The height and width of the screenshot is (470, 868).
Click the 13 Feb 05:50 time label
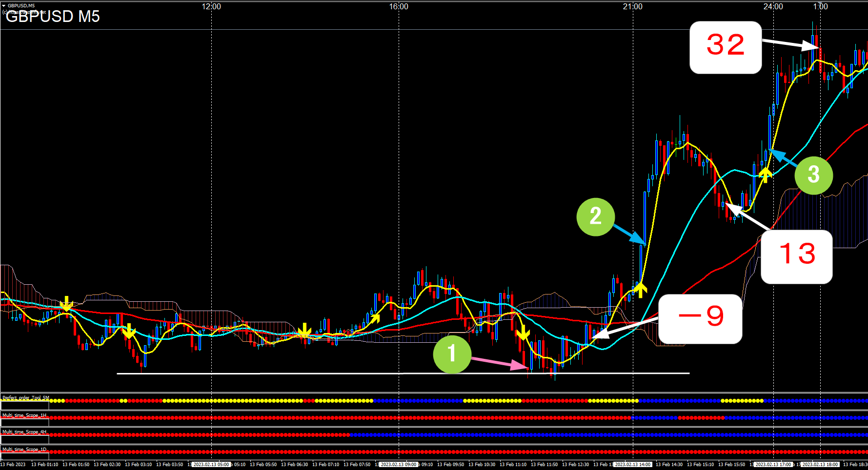(263, 465)
